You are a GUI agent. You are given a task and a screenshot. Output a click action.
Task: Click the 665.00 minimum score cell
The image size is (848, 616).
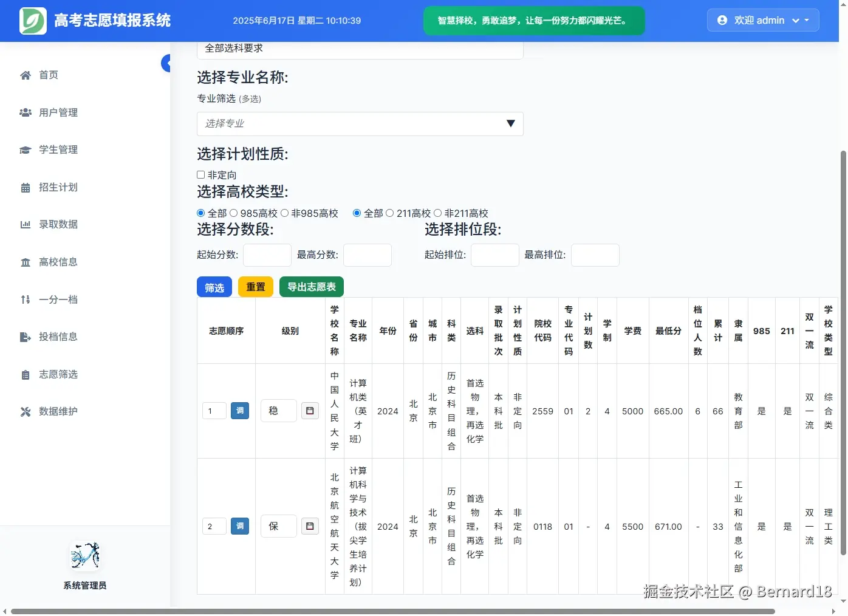point(668,411)
